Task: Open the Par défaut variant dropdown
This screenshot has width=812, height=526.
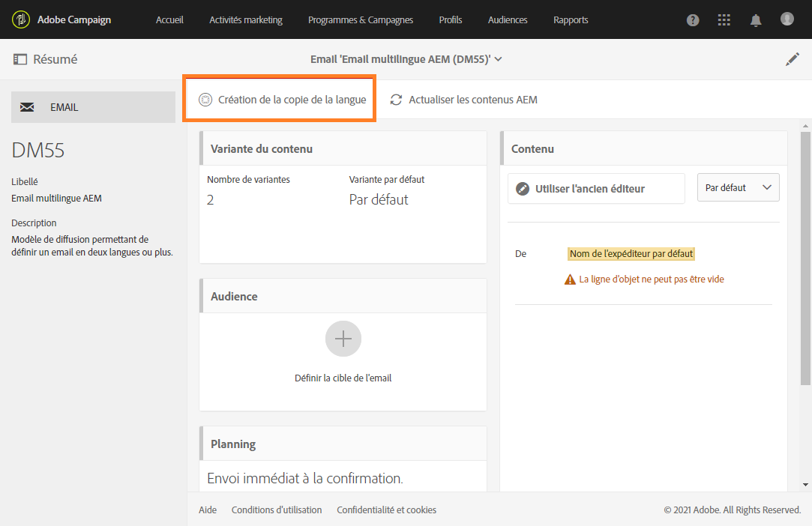Action: 738,187
